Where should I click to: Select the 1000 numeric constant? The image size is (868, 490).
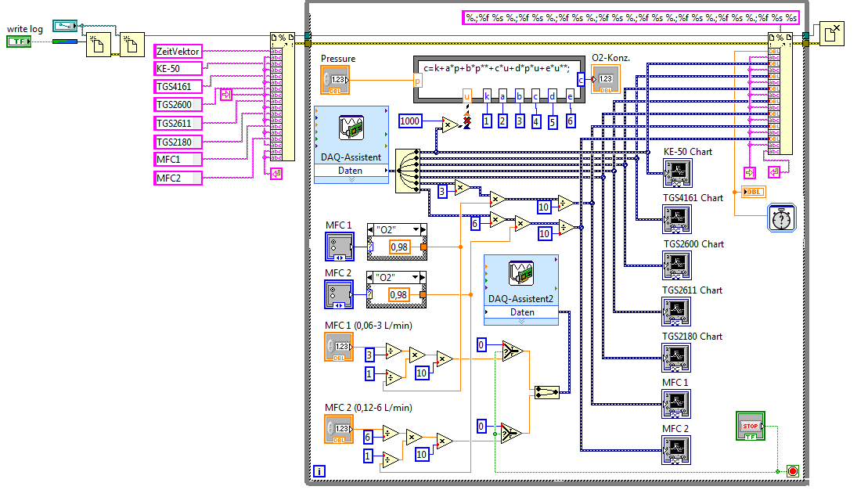[410, 121]
